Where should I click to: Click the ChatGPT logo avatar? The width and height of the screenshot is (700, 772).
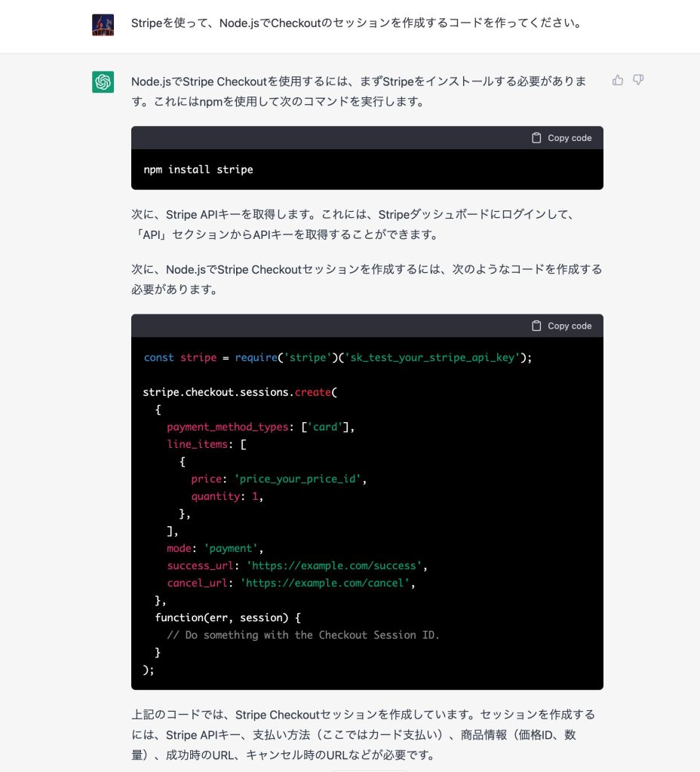[103, 81]
